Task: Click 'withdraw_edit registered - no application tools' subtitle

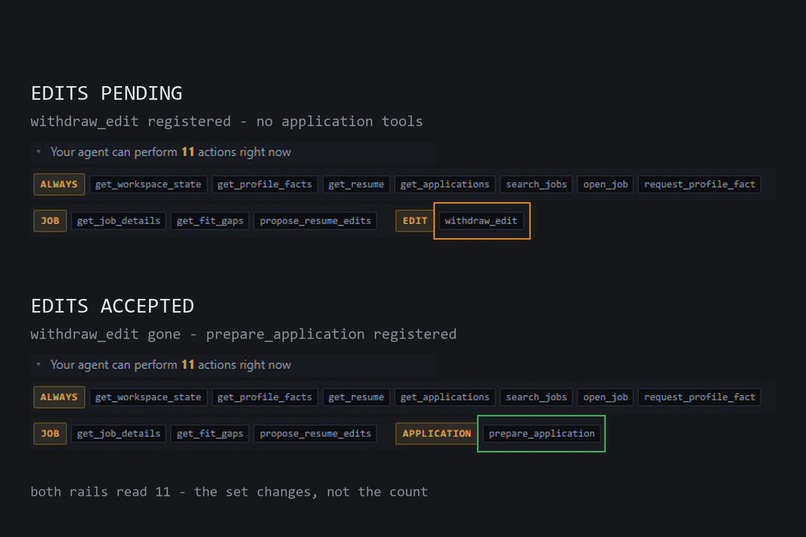Action: pyautogui.click(x=227, y=121)
